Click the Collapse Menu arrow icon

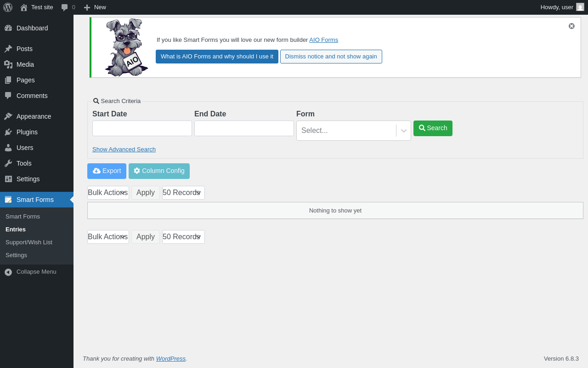8,272
